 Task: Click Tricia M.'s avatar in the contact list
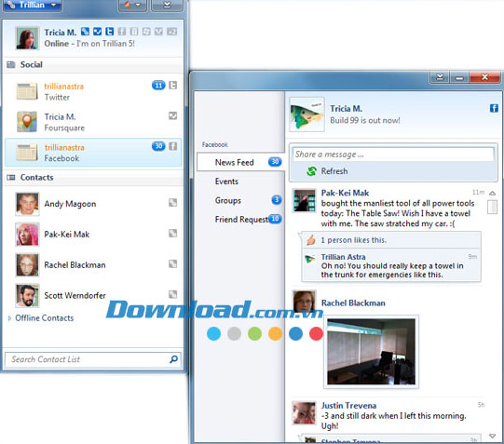tap(27, 38)
